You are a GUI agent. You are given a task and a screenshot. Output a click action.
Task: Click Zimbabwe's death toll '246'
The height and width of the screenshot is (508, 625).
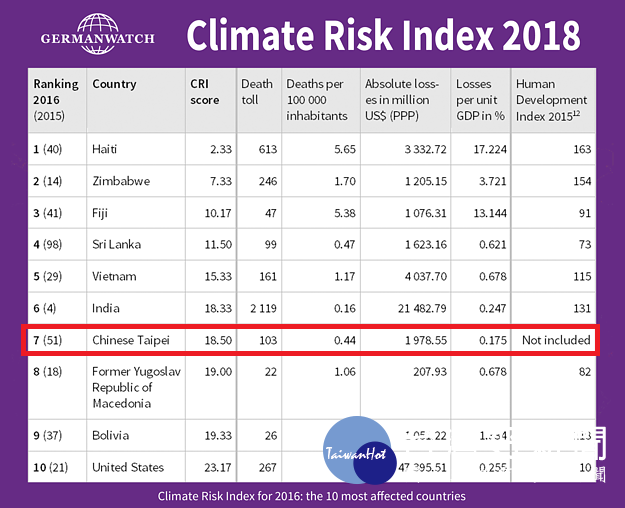coord(268,181)
